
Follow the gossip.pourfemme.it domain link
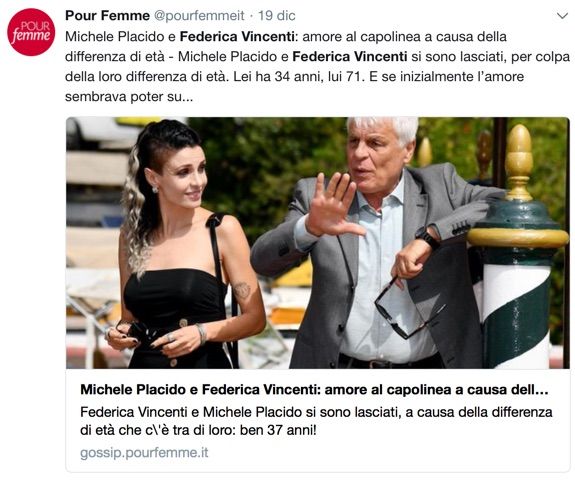pyautogui.click(x=144, y=453)
